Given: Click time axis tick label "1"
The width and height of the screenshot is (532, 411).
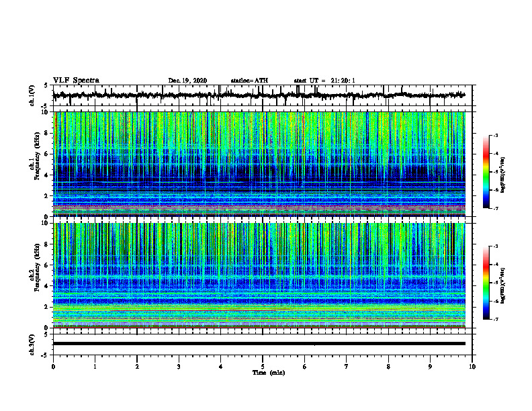Looking at the screenshot, I should tap(95, 367).
